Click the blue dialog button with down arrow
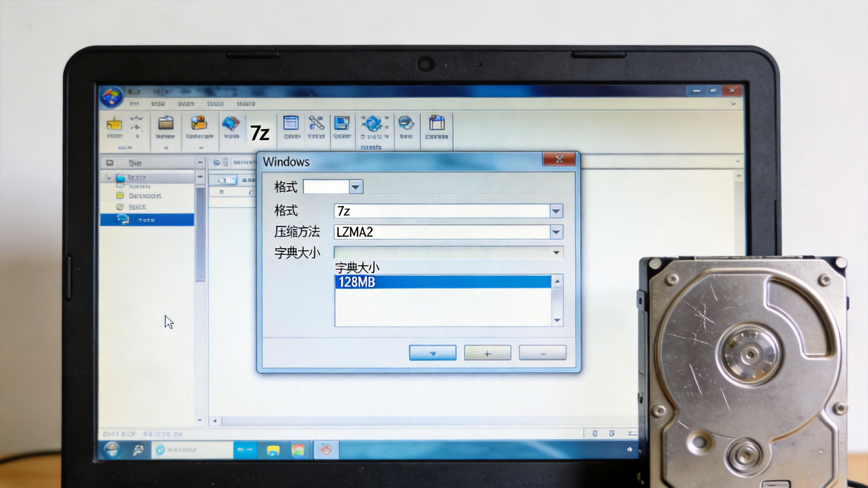The image size is (868, 488). pyautogui.click(x=433, y=353)
